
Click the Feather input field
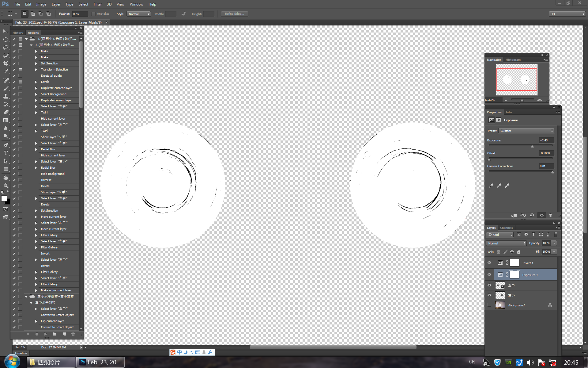point(80,14)
